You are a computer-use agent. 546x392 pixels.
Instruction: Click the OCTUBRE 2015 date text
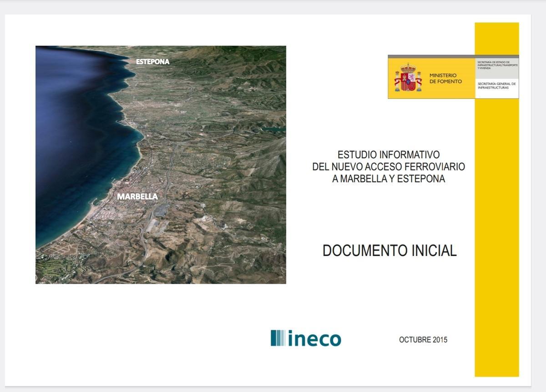tap(423, 340)
